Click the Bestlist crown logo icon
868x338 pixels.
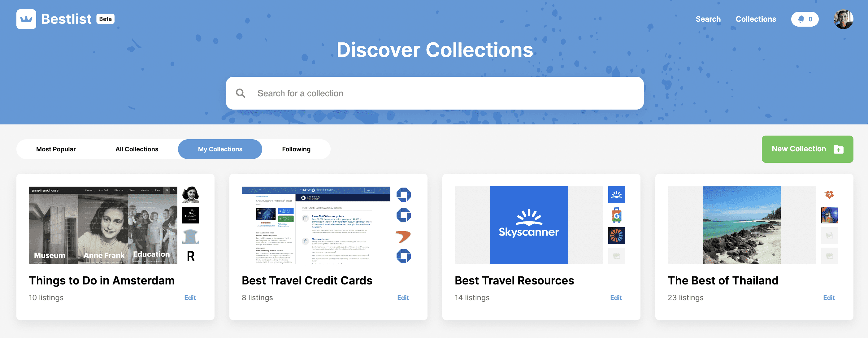27,18
